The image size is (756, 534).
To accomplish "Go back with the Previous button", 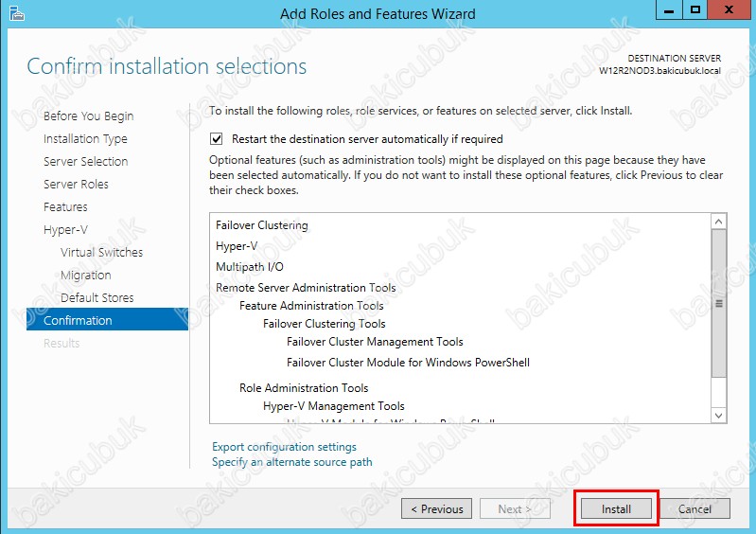I will coord(436,509).
